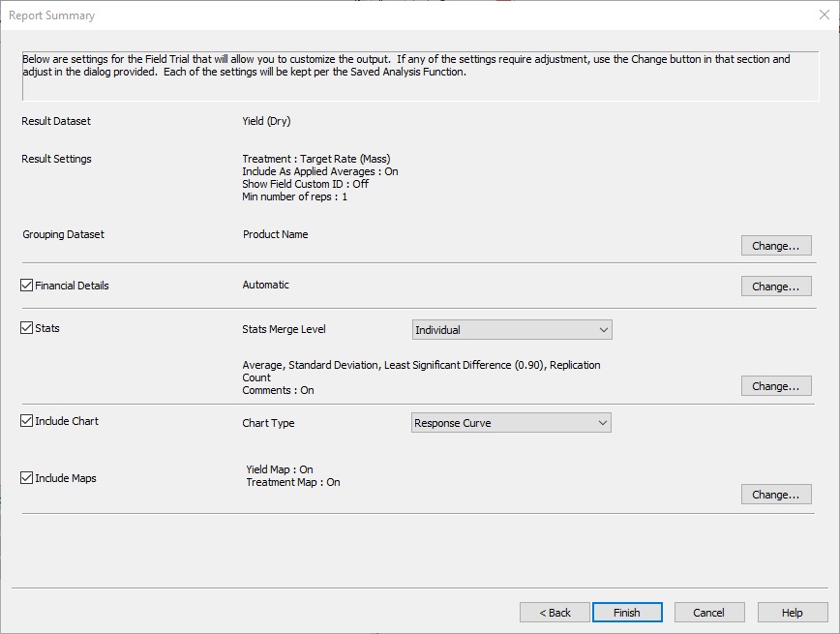
Task: Click the Product Name grouping value
Action: 275,234
